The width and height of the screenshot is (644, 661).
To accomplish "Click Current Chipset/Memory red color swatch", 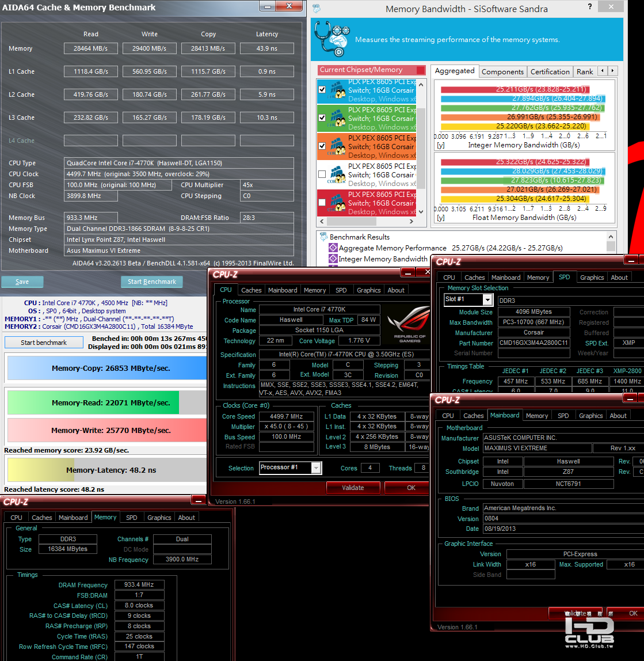I will [x=420, y=70].
